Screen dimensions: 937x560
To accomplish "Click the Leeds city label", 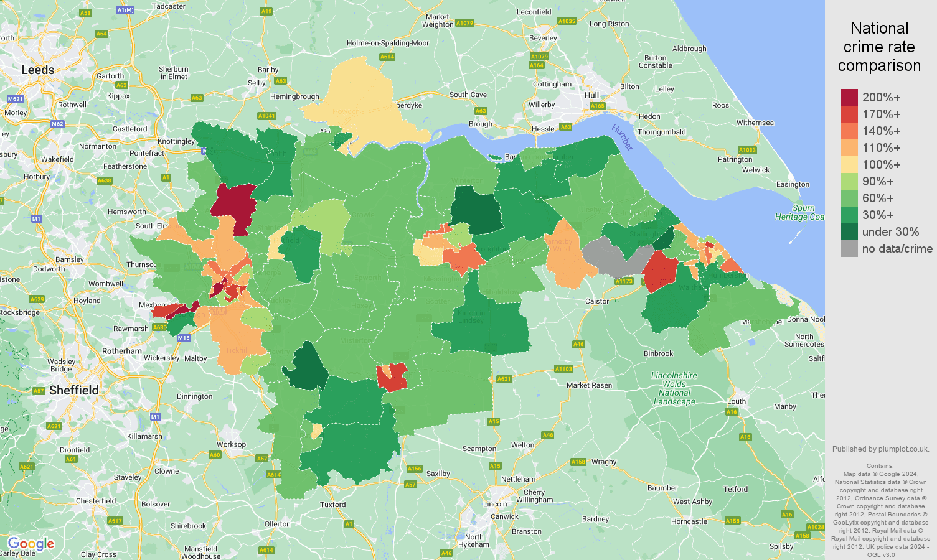I will coord(38,70).
